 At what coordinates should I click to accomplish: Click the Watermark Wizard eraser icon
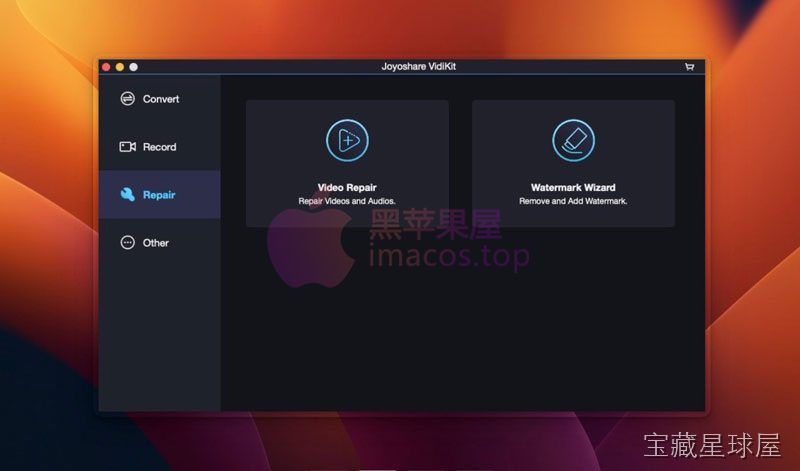click(573, 140)
